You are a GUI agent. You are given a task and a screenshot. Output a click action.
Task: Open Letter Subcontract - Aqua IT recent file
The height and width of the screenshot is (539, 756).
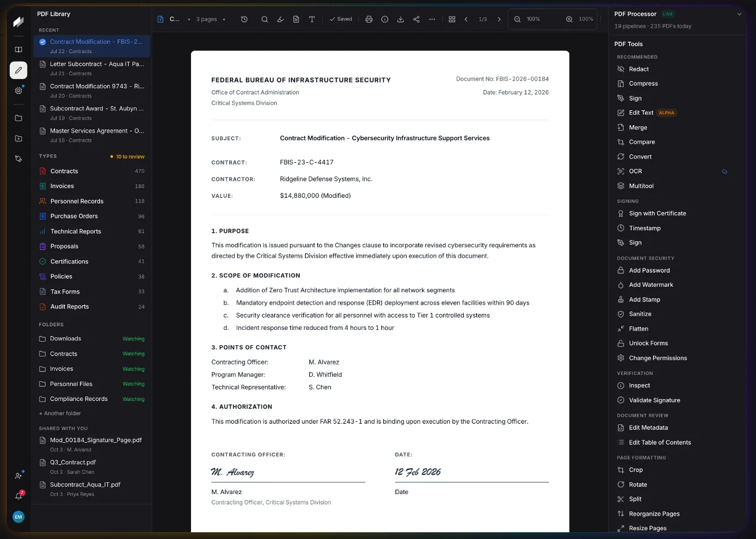tap(92, 68)
